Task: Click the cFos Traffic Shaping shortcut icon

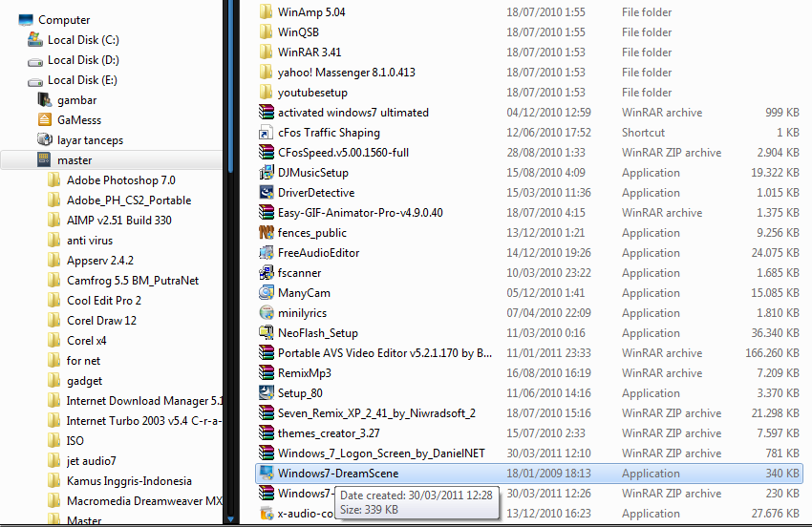Action: point(267,133)
